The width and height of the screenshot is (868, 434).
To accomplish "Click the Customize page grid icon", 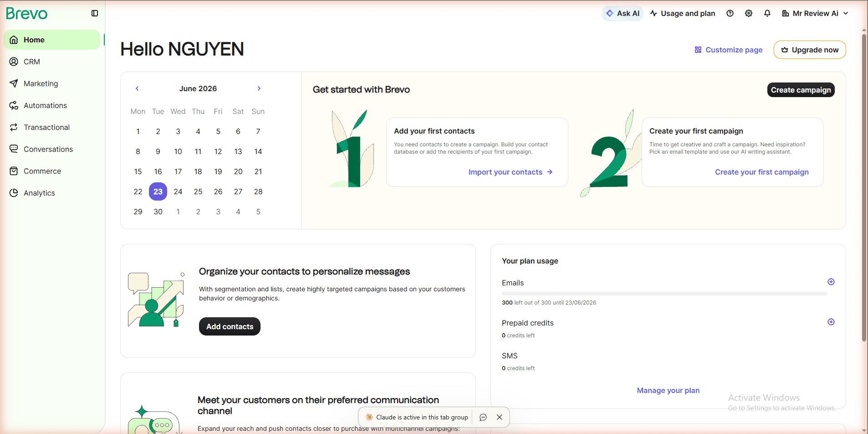I will click(x=698, y=50).
